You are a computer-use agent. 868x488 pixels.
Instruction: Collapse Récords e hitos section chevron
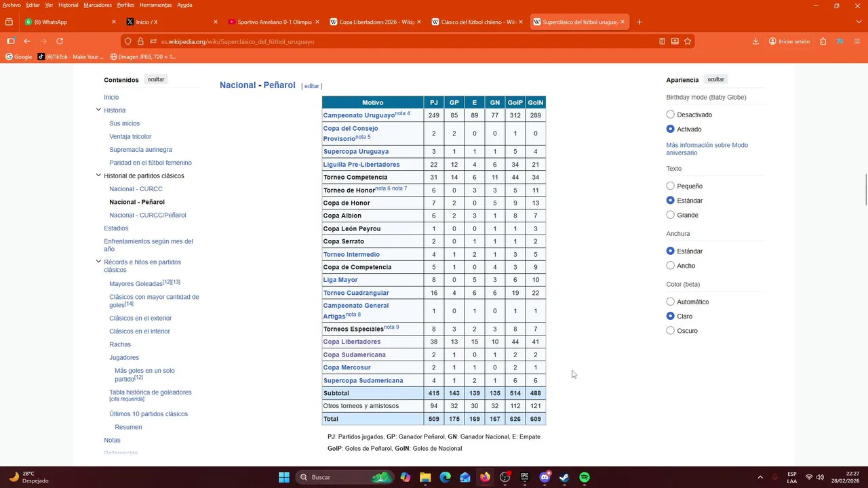coord(98,262)
